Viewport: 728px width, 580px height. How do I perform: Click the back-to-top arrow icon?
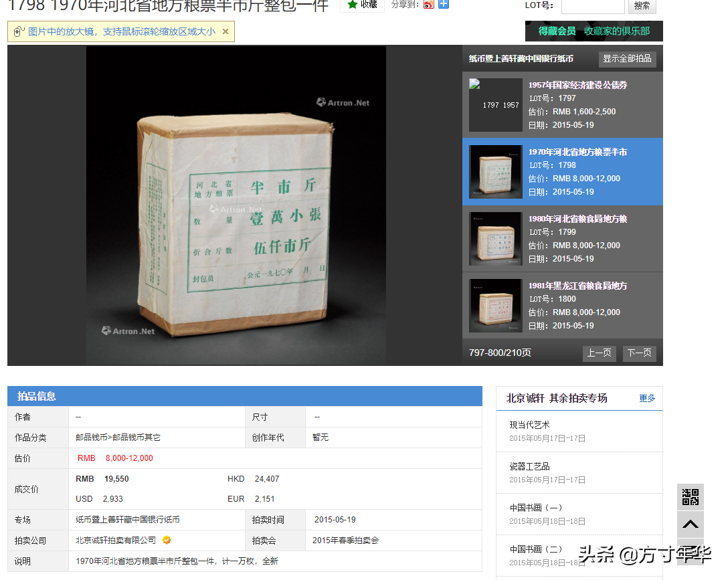click(690, 524)
